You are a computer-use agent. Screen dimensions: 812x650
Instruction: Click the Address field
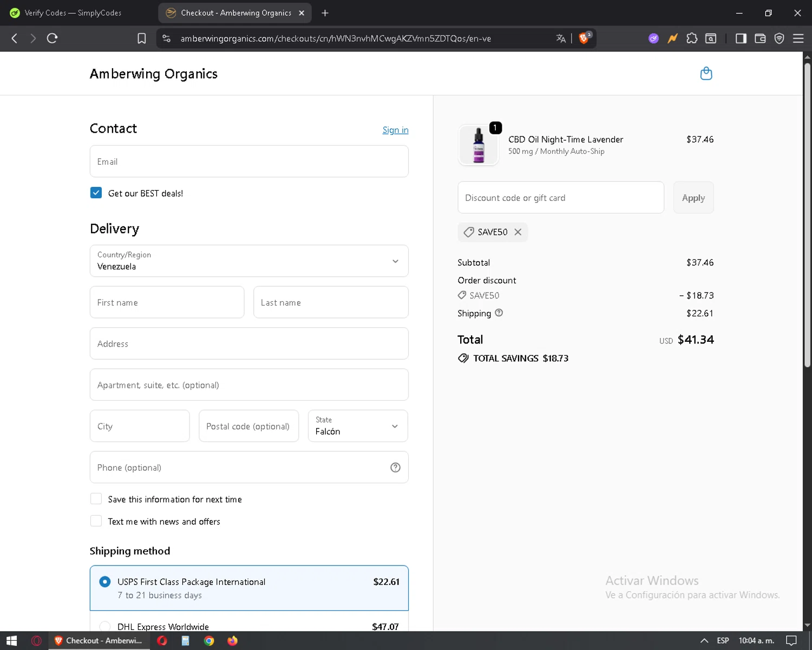pos(249,343)
